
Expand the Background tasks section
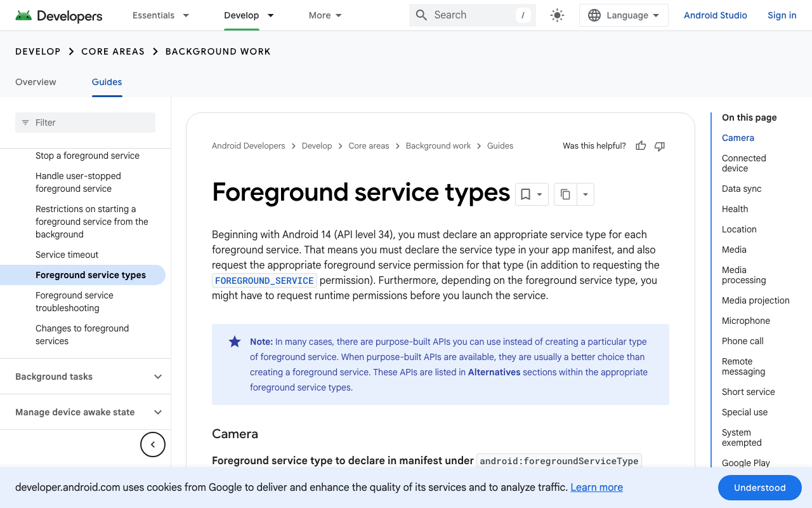coord(85,377)
